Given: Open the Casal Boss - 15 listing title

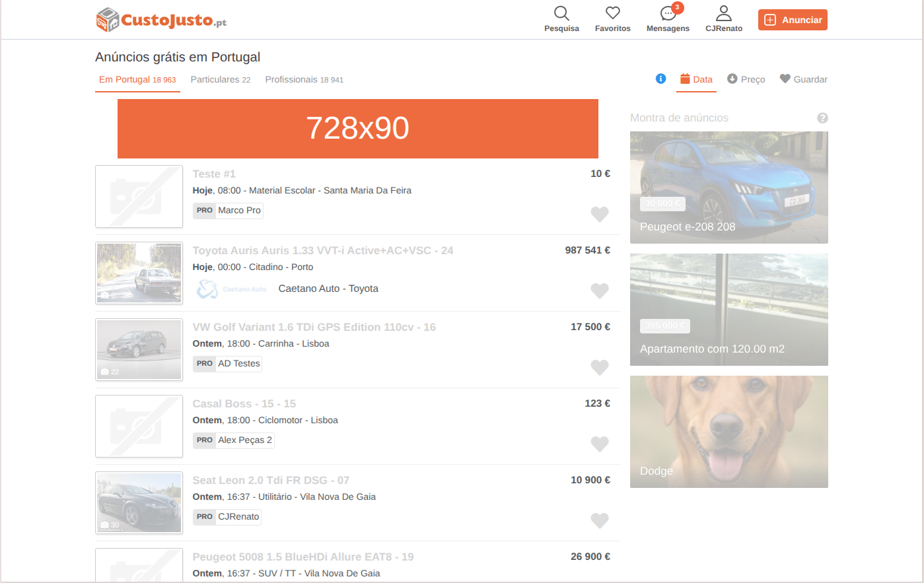Looking at the screenshot, I should [244, 403].
